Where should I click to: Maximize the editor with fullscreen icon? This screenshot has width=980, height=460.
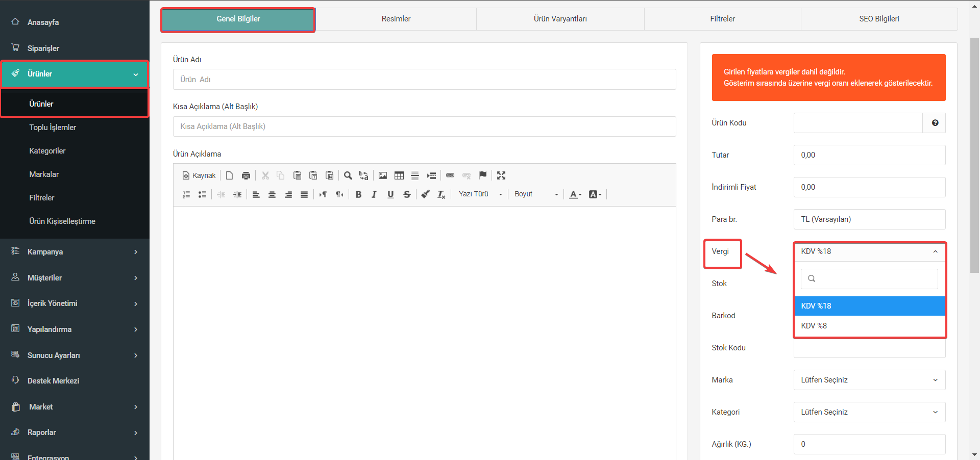501,175
